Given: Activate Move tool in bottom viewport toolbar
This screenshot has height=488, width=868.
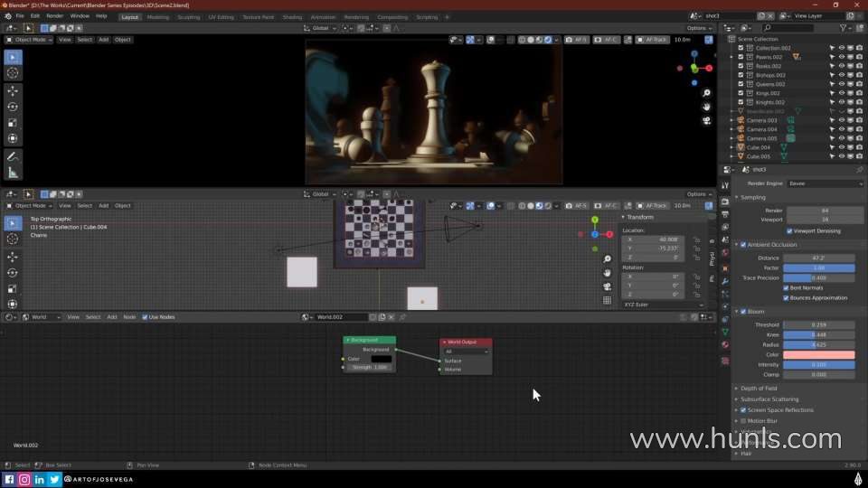Looking at the screenshot, I should click(x=13, y=257).
